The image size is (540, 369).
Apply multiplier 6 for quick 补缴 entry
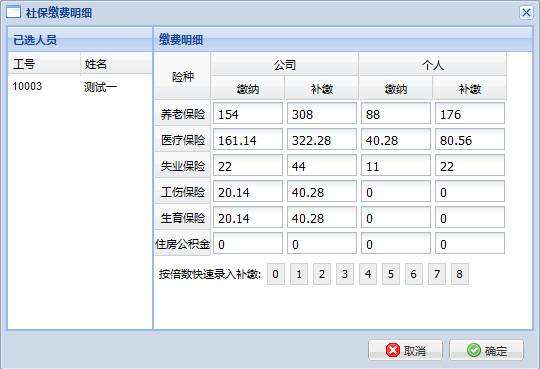(414, 274)
